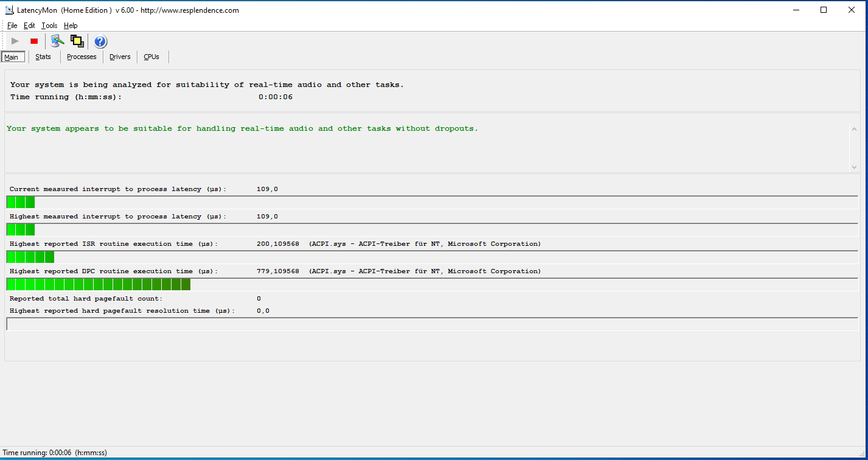
Task: Click the DPC value 779,109568 ACPI.sys line
Action: (x=398, y=271)
